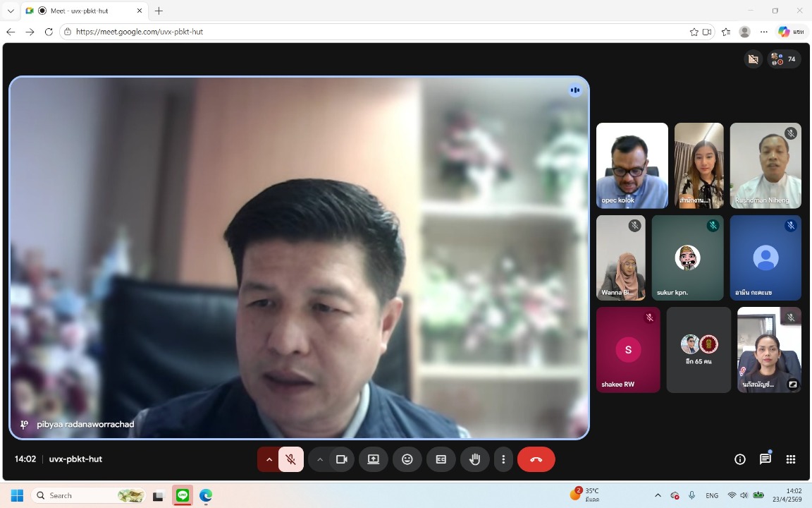Open the three-dot more options menu

click(x=503, y=459)
